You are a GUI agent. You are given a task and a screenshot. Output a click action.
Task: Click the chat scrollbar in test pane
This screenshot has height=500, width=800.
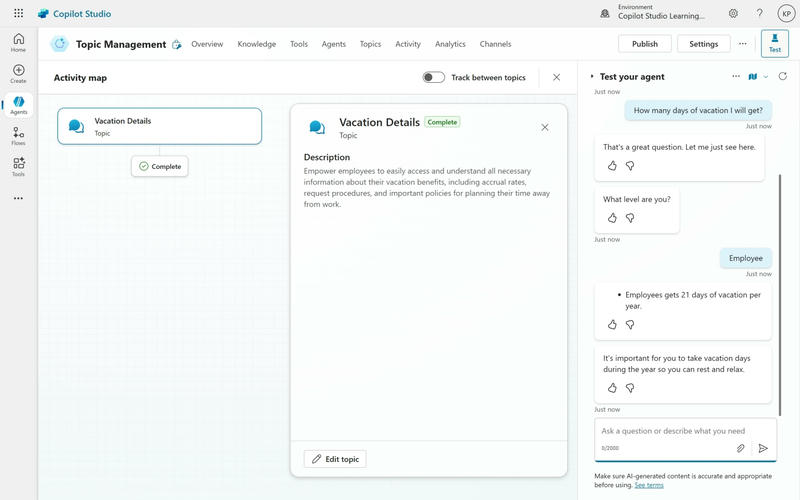point(780,295)
